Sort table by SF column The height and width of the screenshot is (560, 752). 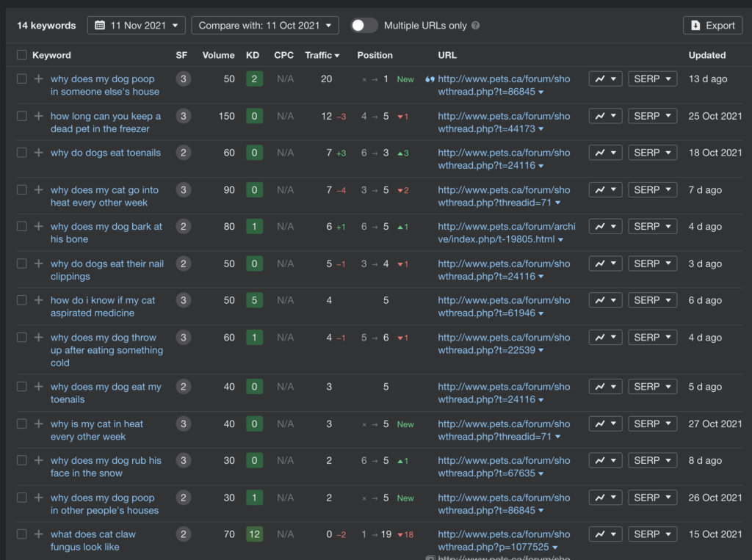[181, 55]
